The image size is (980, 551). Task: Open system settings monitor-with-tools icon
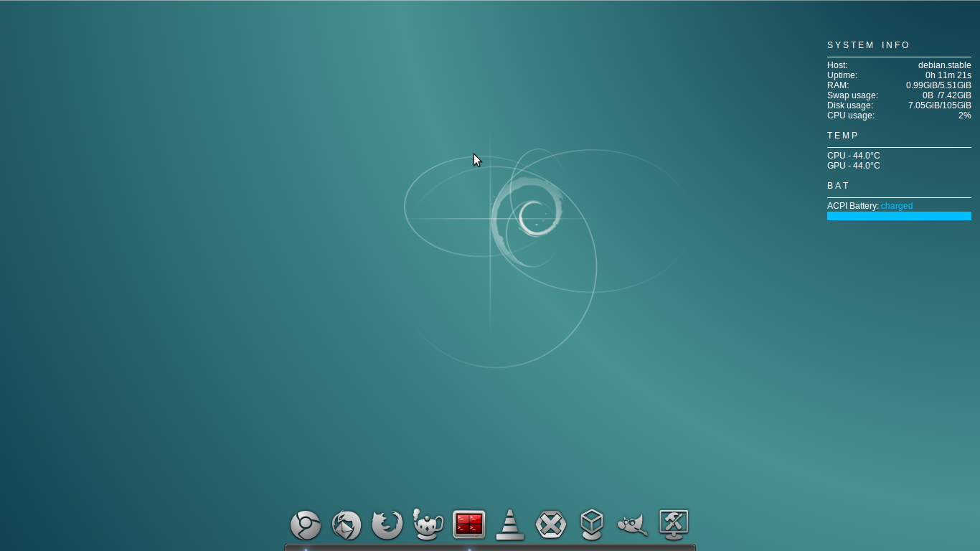(674, 524)
